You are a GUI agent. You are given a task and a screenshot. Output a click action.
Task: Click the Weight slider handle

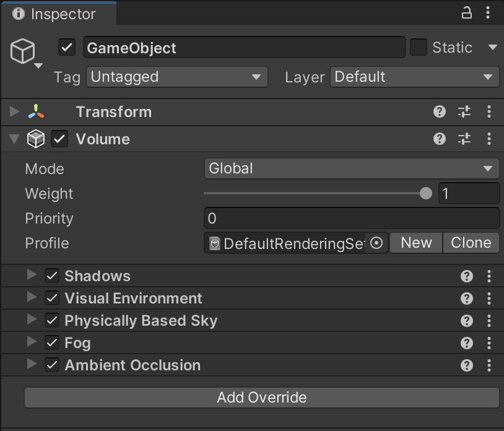click(425, 194)
